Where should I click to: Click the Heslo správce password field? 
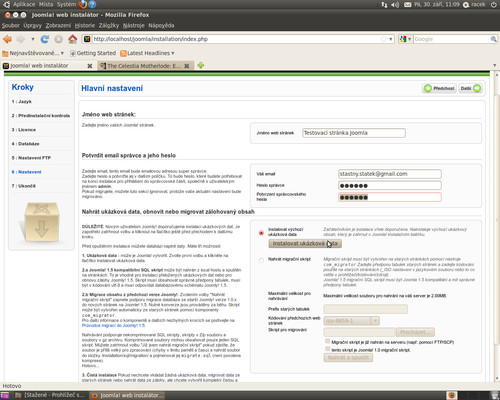390,185
